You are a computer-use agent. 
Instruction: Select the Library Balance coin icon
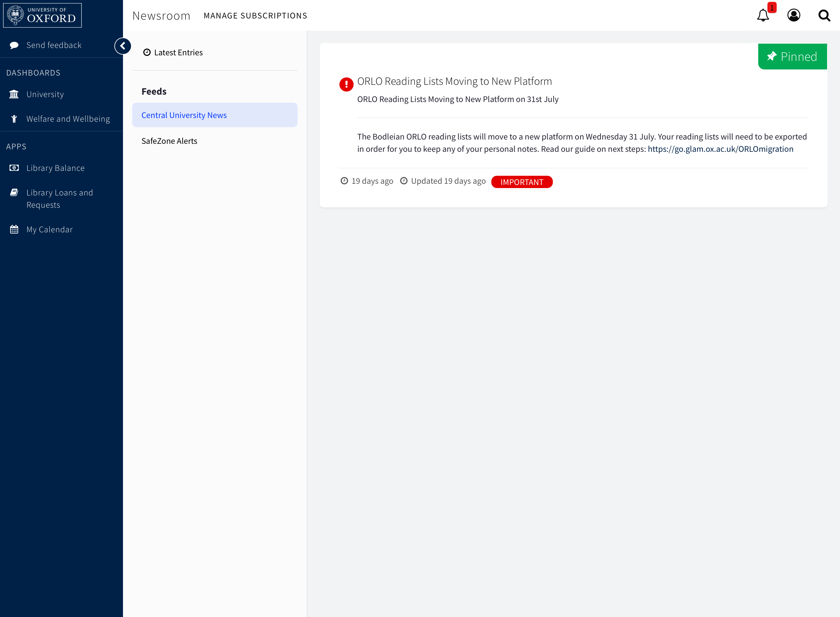tap(14, 168)
